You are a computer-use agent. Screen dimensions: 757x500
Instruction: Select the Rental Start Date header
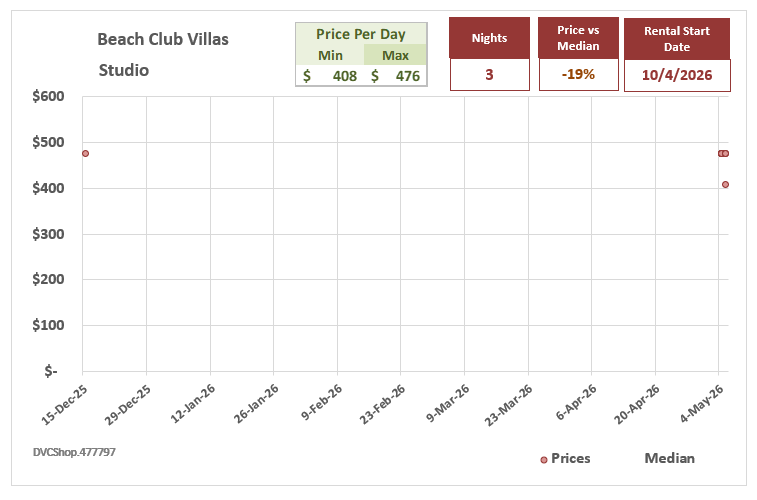(x=677, y=39)
